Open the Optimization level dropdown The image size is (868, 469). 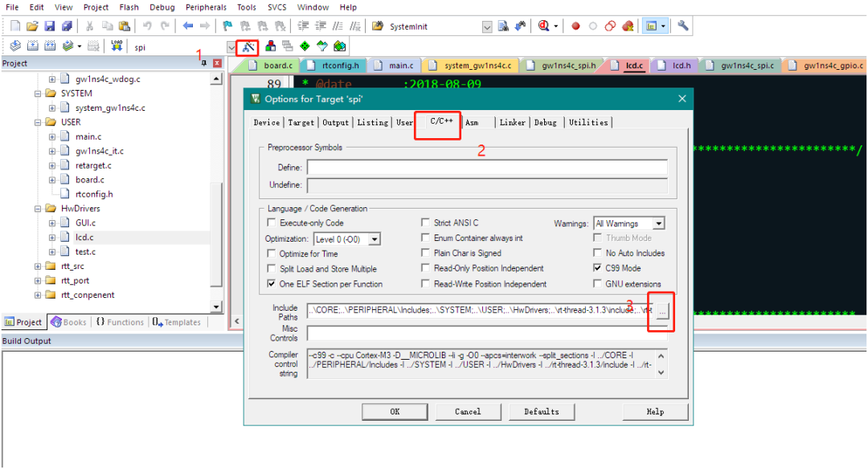point(375,239)
